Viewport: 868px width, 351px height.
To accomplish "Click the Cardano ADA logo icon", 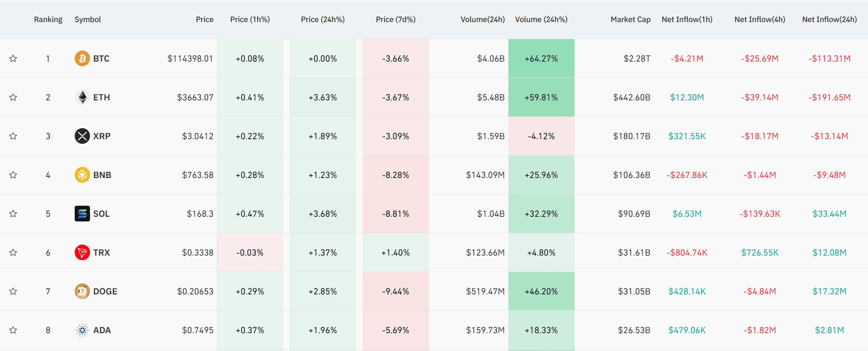I will coord(82,330).
